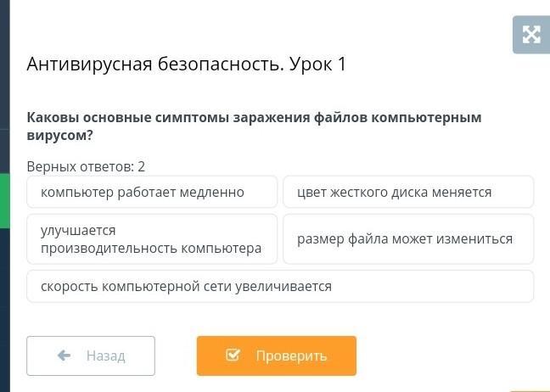Click the "Урок 1" text in title
This screenshot has width=550, height=392.
[x=318, y=64]
